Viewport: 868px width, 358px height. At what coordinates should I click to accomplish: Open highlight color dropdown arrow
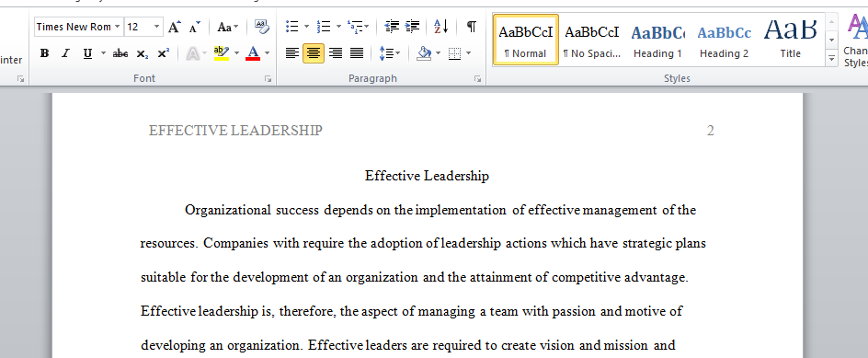point(236,53)
